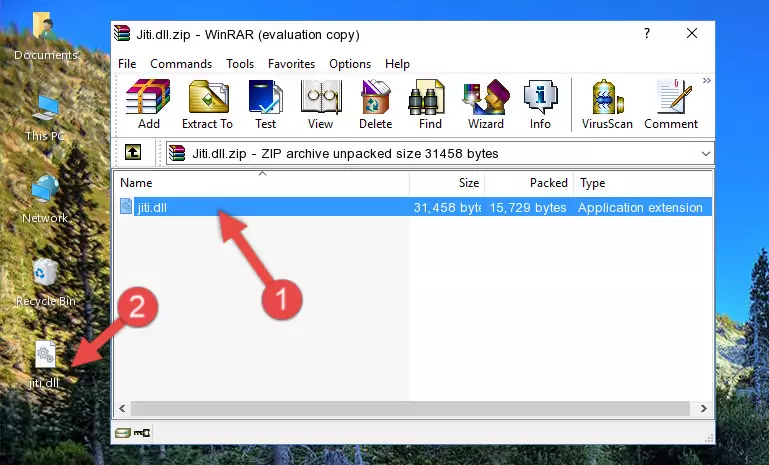Select the Recycle Bin desktop icon
Screen dimensions: 769x465
pos(46,283)
